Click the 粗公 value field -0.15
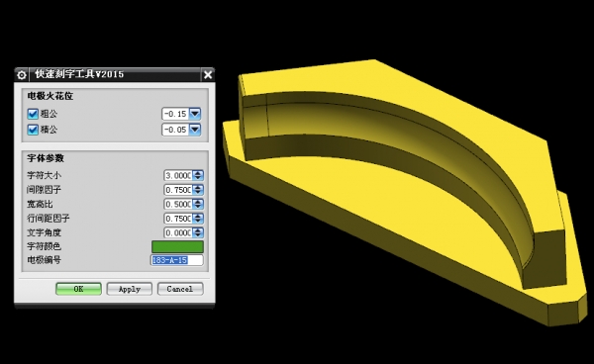 (175, 114)
